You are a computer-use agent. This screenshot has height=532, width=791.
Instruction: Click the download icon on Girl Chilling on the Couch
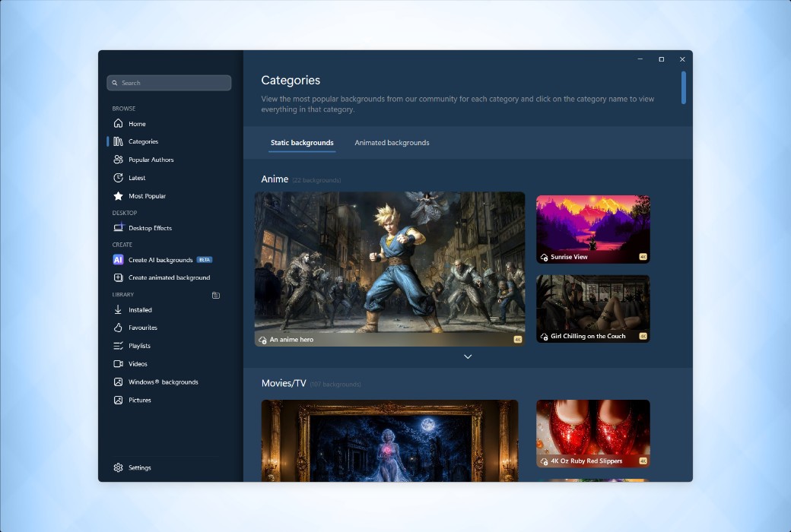(x=544, y=337)
